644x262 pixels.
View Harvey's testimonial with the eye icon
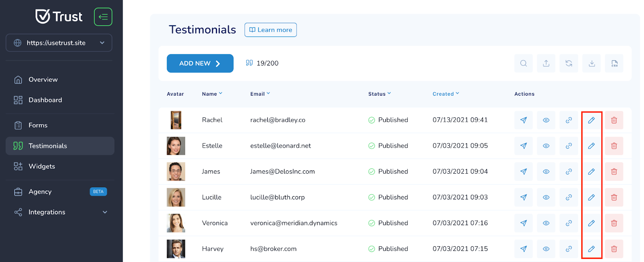[546, 249]
